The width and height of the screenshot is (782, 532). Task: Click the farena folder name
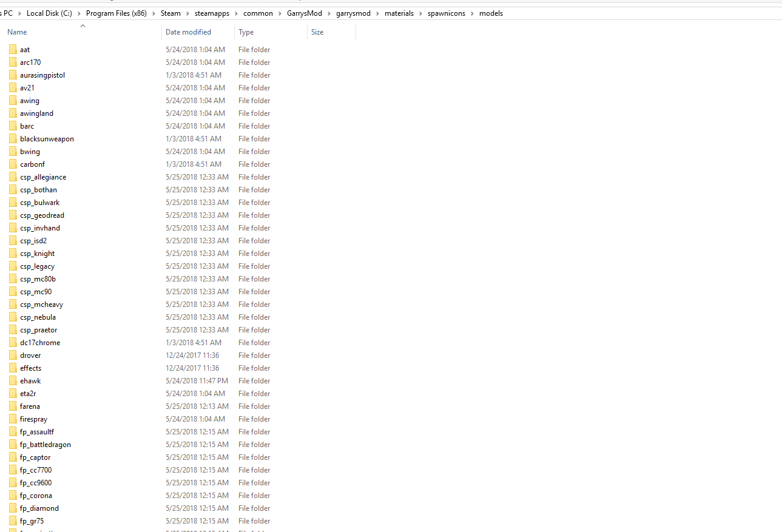click(30, 406)
